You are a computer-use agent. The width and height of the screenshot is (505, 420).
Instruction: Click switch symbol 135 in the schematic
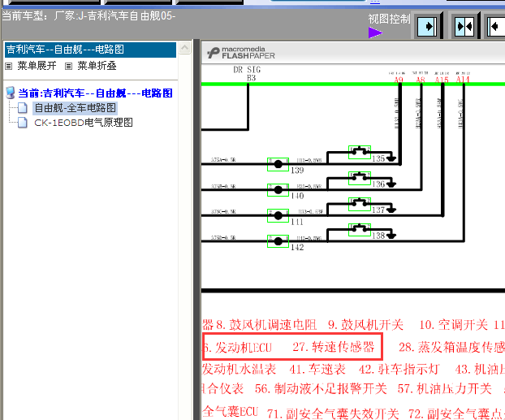pos(360,152)
